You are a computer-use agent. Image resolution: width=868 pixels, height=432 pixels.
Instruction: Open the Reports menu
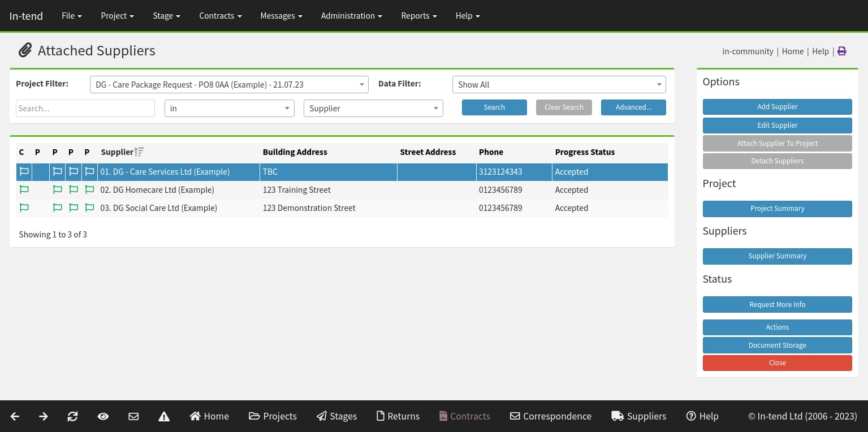point(418,16)
